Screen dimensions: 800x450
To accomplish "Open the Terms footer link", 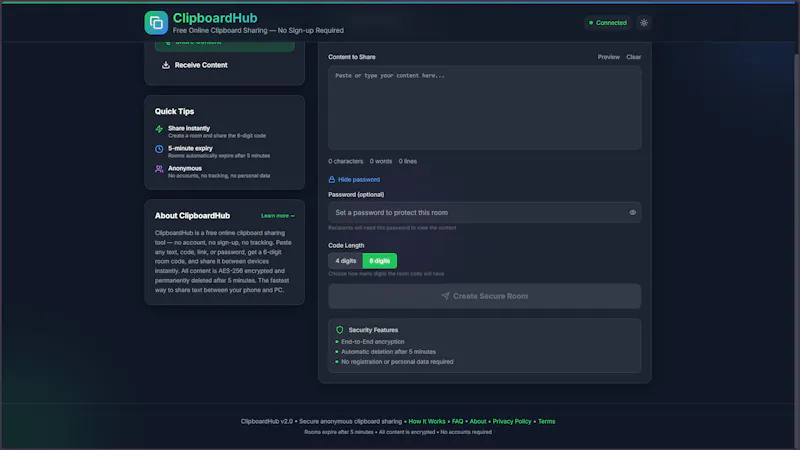I will [546, 421].
